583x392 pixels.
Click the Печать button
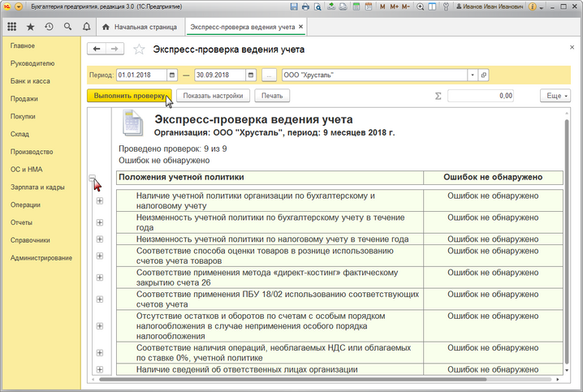point(272,96)
